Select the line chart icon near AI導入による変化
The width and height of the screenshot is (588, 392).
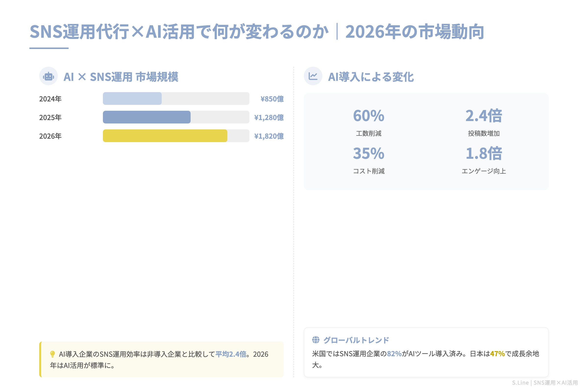tap(314, 76)
